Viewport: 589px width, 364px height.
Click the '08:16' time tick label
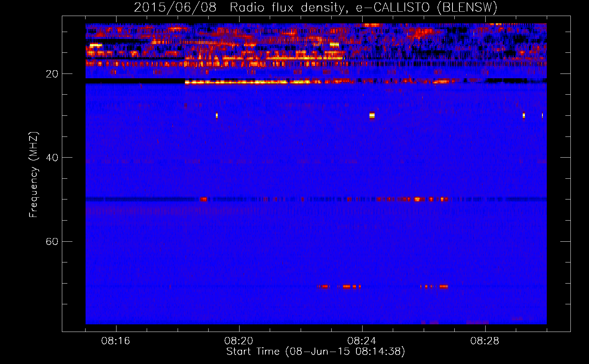coord(116,341)
